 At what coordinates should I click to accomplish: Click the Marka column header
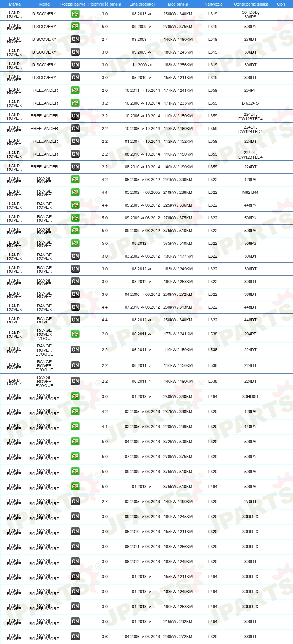(x=15, y=4)
